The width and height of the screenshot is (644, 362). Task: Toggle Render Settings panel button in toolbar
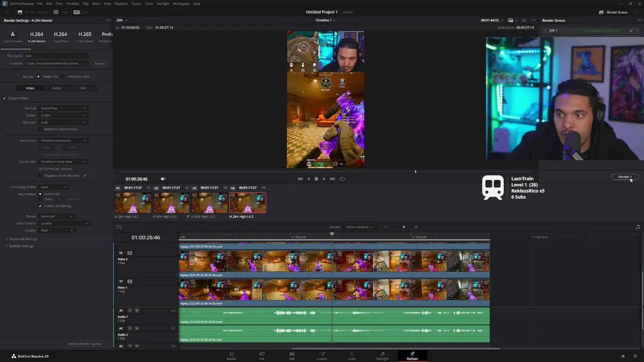[34, 12]
